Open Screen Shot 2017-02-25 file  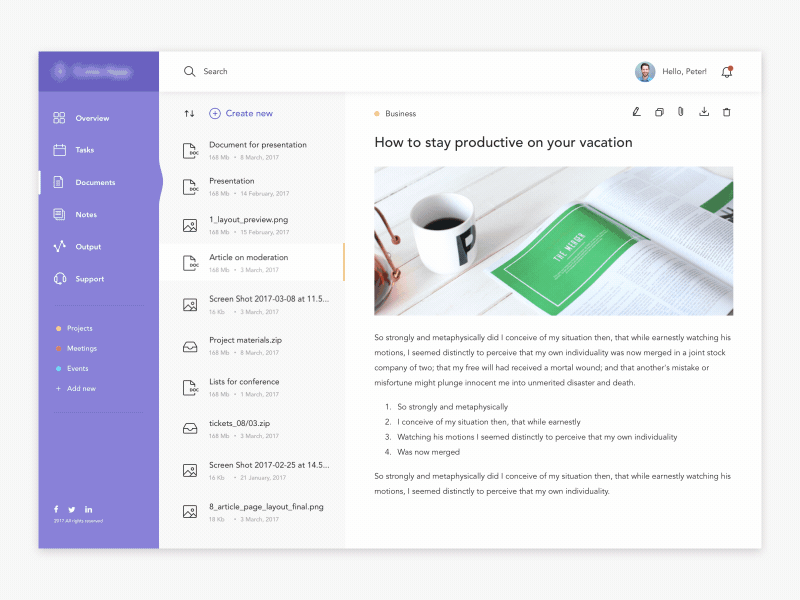(253, 470)
